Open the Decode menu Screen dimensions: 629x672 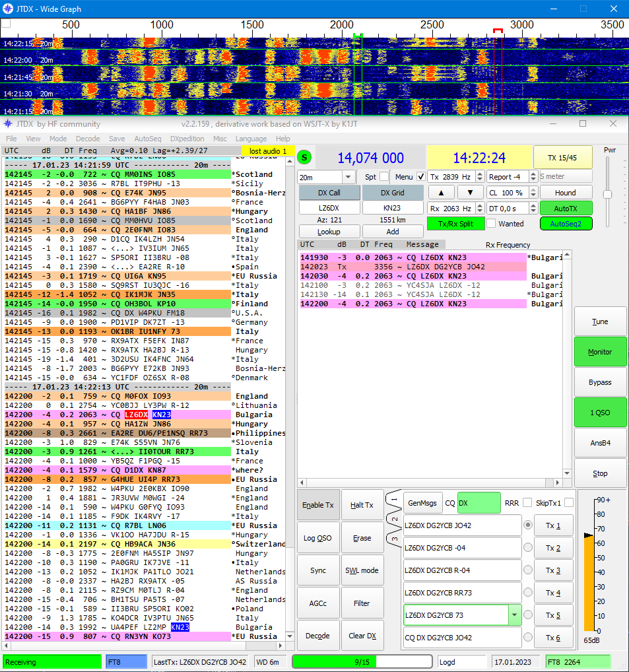[x=88, y=139]
